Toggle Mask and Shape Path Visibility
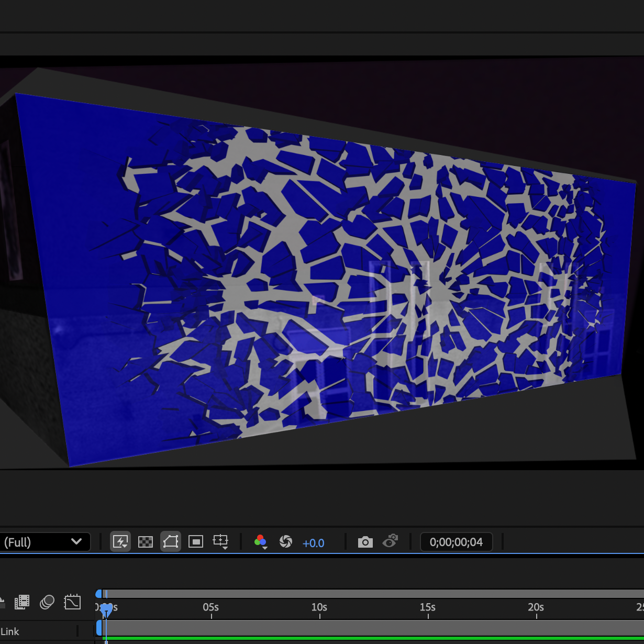This screenshot has height=644, width=644. (x=171, y=541)
